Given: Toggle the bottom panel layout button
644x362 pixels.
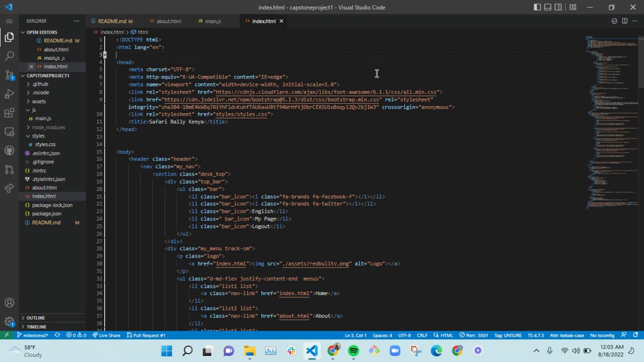Looking at the screenshot, I should [548, 7].
